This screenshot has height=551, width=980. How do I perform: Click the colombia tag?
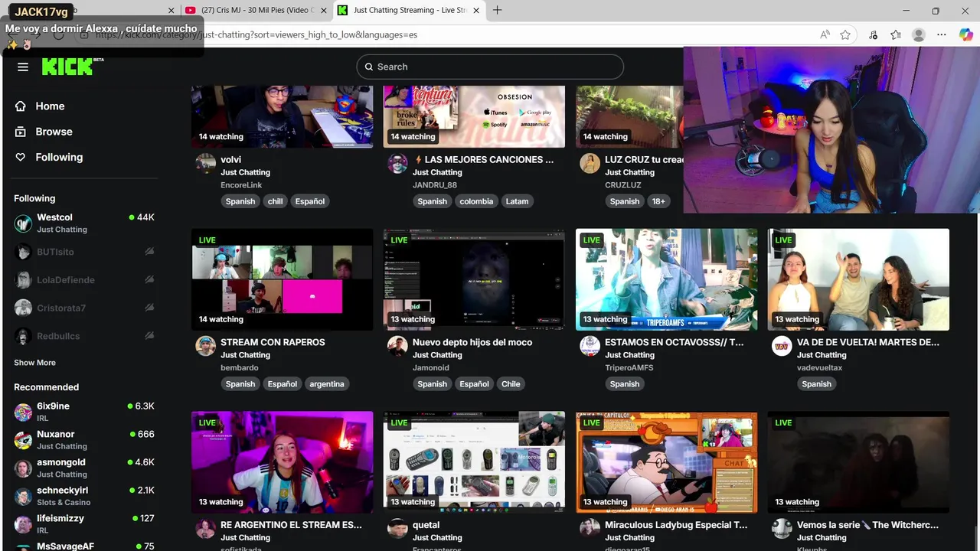pyautogui.click(x=476, y=201)
